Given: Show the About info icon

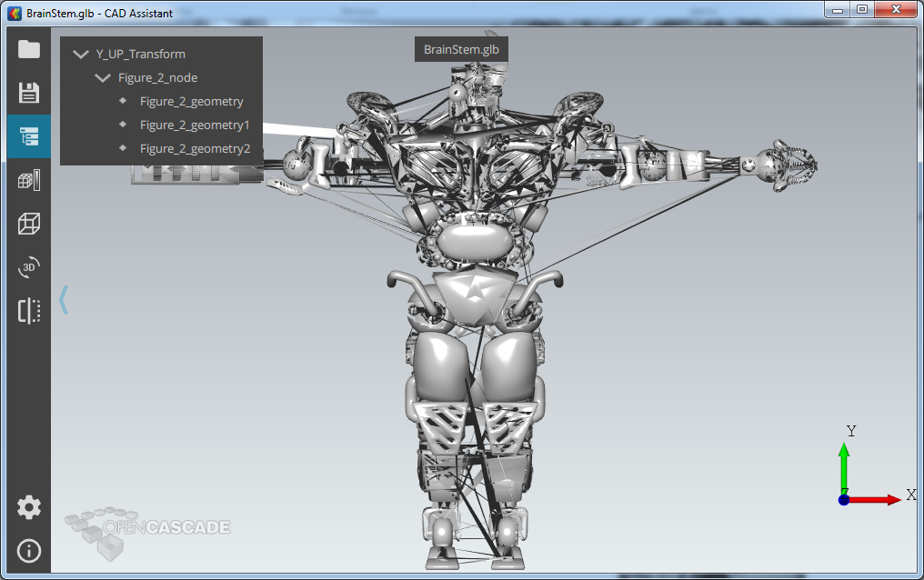Looking at the screenshot, I should click(x=29, y=551).
